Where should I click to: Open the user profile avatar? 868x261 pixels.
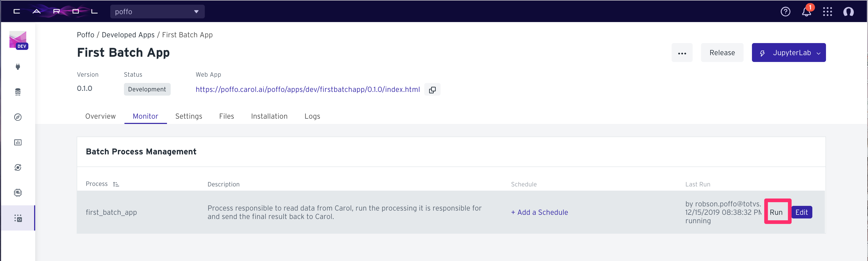(x=849, y=12)
